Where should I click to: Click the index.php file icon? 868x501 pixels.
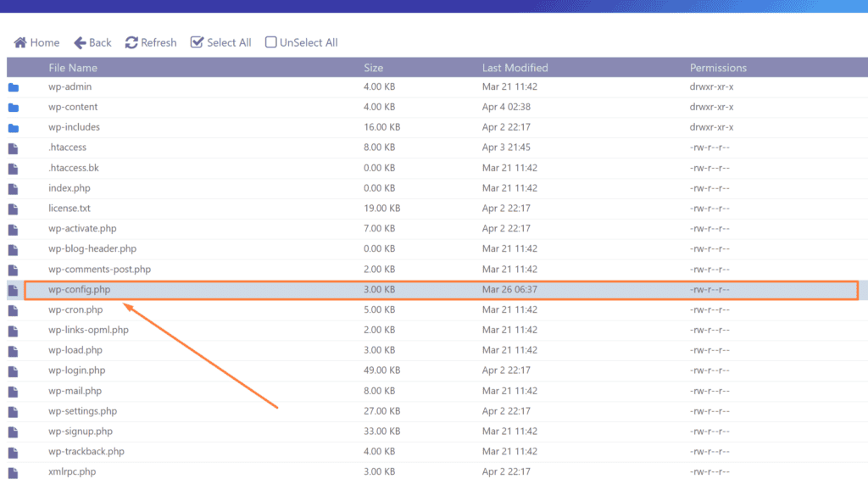click(x=14, y=189)
